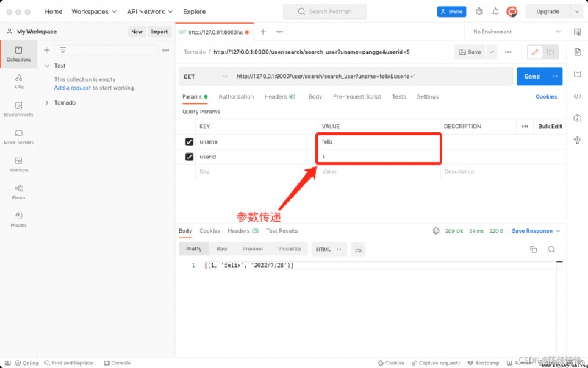Screen dimensions: 588x368
Task: Open the Workspaces dropdown
Action: [94, 12]
